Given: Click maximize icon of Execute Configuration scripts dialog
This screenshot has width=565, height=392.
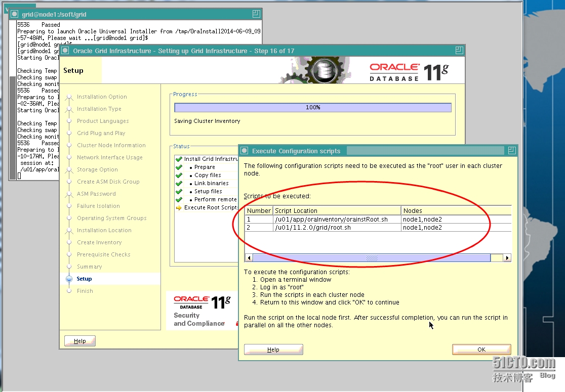Looking at the screenshot, I should (x=512, y=150).
